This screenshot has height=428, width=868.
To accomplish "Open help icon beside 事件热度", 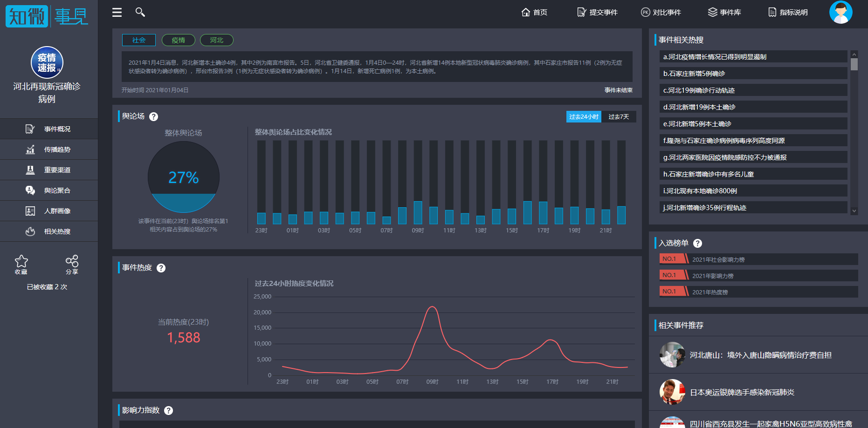I will click(161, 268).
